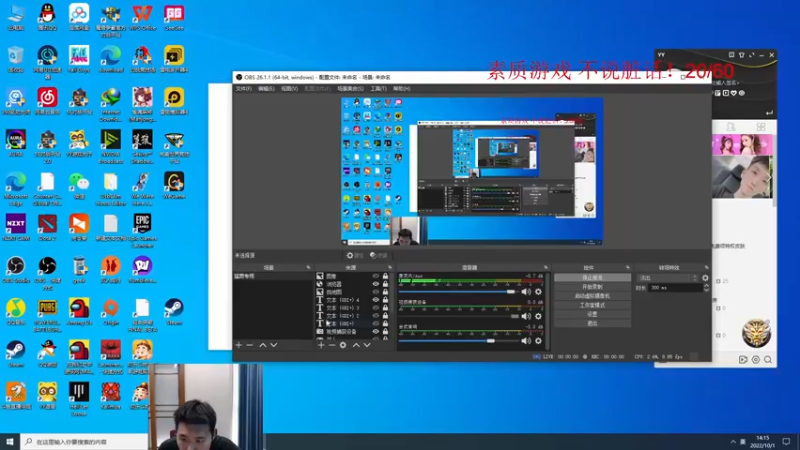Viewport: 800px width, 450px height.
Task: Open the 帮助(H) menu in OBS
Action: [402, 89]
